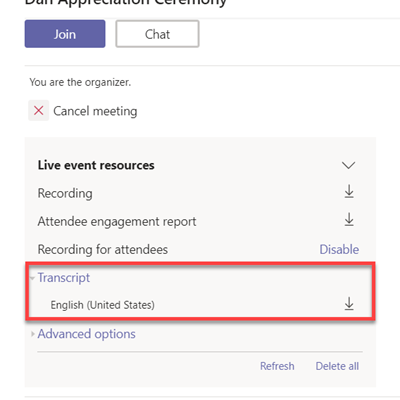The width and height of the screenshot is (400, 400).
Task: Disable Recording for attendees
Action: click(339, 249)
